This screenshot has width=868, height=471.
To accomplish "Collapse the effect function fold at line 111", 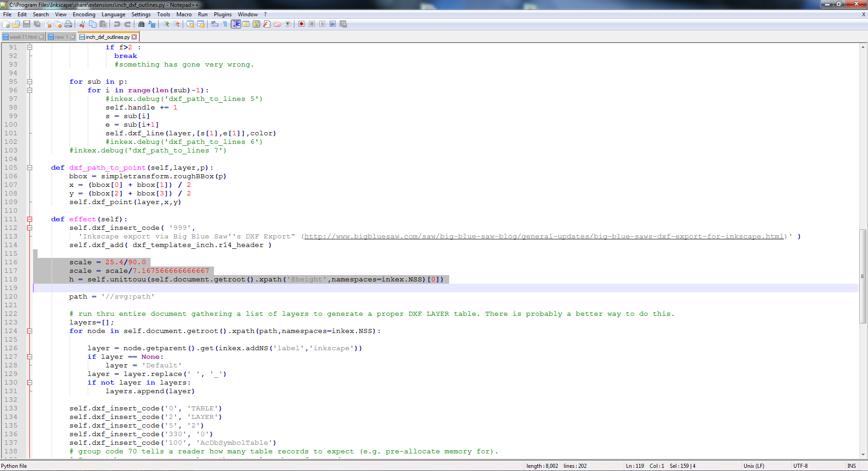I will [29, 219].
